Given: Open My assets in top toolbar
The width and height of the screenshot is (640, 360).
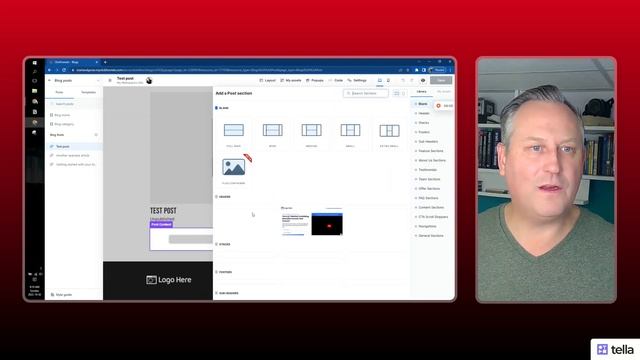Looking at the screenshot, I should 291,80.
